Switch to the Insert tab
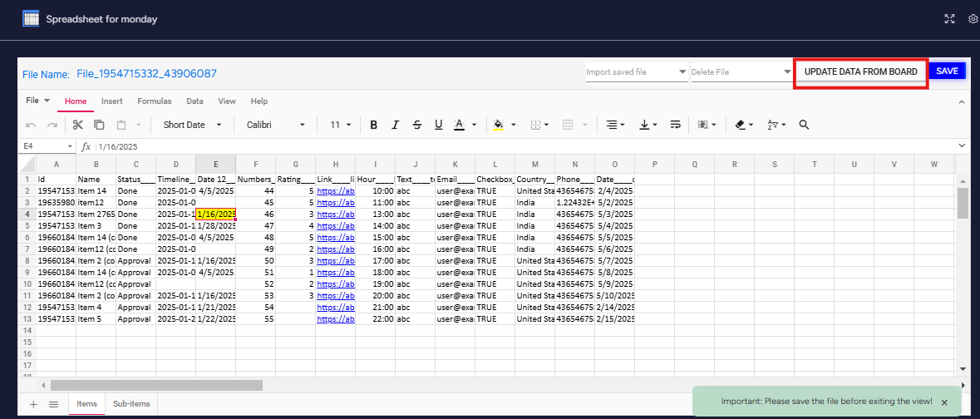Viewport: 980px width, 419px height. (x=112, y=101)
